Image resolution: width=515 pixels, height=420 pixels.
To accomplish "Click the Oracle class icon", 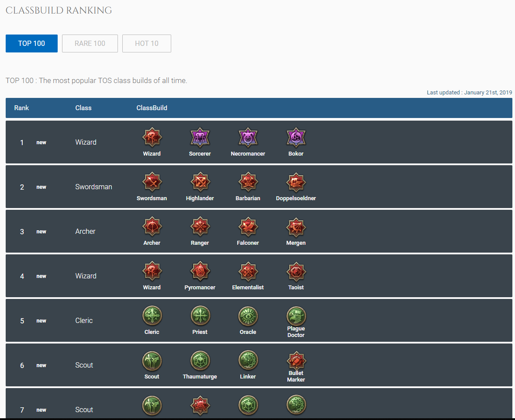I will click(x=248, y=316).
